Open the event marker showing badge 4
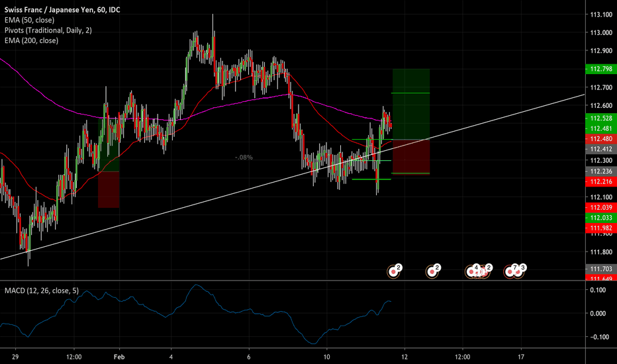 (471, 271)
